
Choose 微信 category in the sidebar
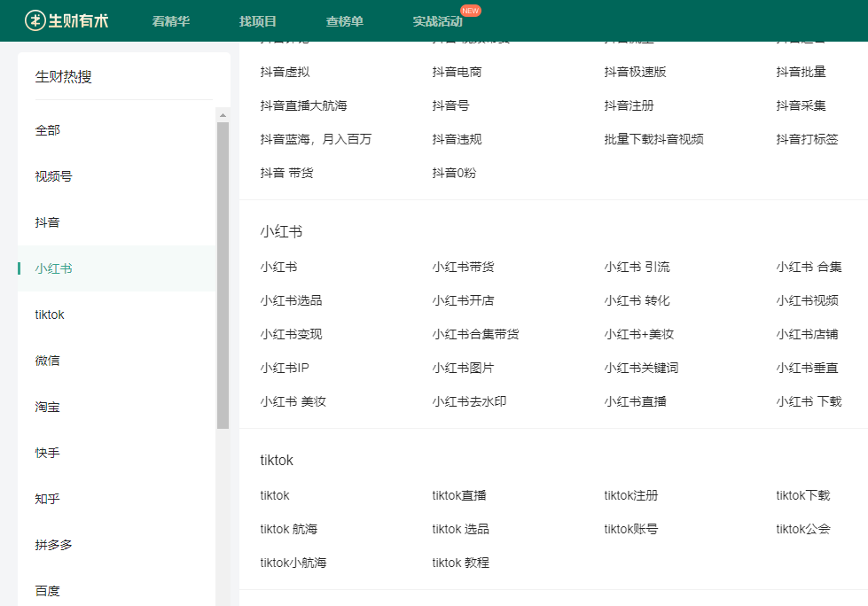[x=48, y=361]
